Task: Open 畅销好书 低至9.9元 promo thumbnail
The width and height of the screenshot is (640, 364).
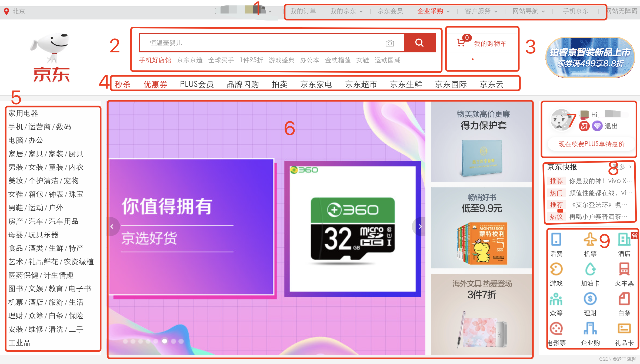Action: tap(481, 228)
